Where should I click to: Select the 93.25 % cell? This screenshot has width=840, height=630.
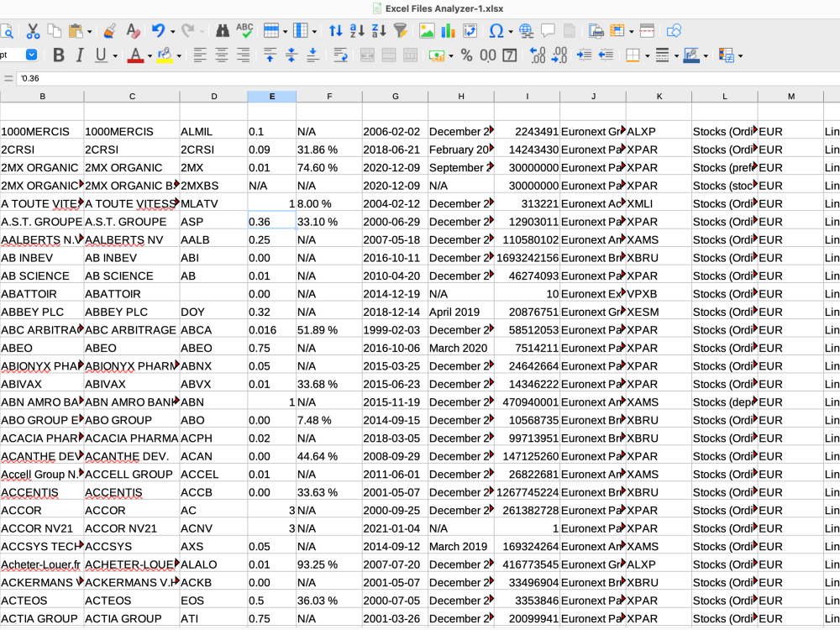click(329, 564)
